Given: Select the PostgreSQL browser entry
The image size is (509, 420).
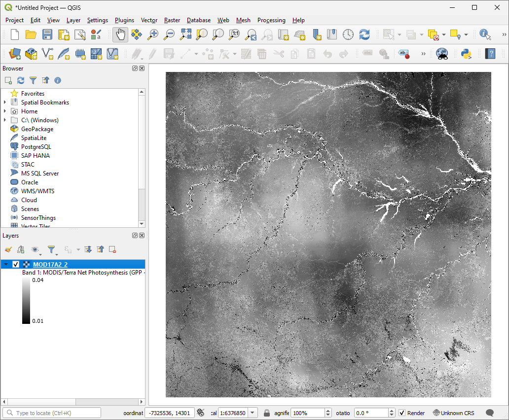Looking at the screenshot, I should coord(36,146).
